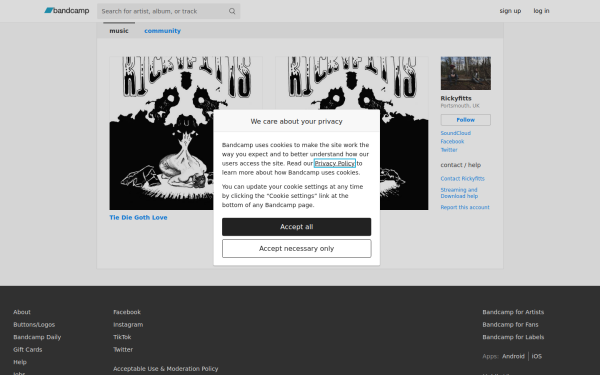Click the 'contact / help' heading
The width and height of the screenshot is (600, 375).
pos(460,165)
